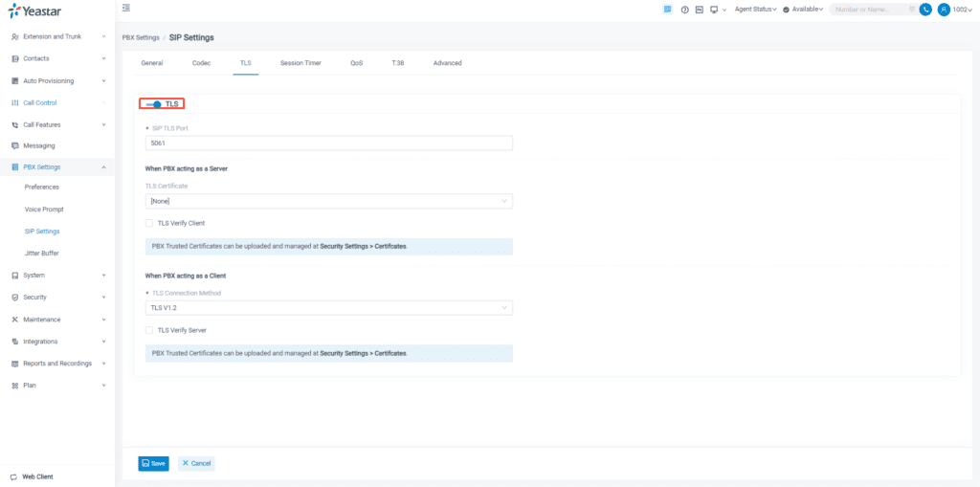Switch to the Codec tab
Viewport: 980px width, 487px height.
202,63
